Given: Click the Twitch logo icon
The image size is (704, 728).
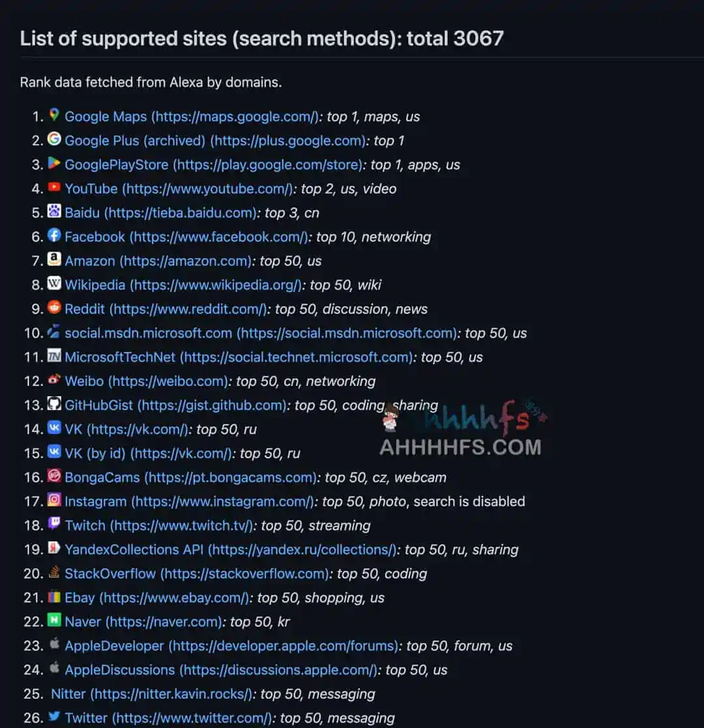Looking at the screenshot, I should [54, 525].
